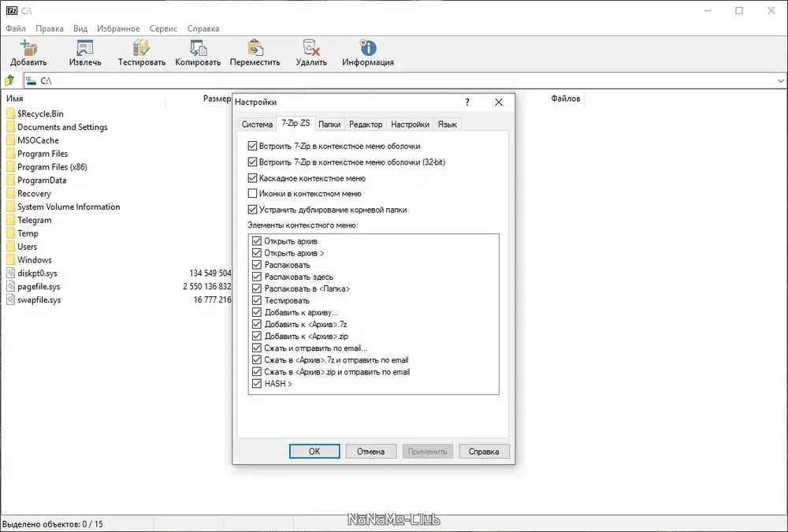Toggle the 32-bit shell context menu checkbox
The width and height of the screenshot is (788, 532).
(252, 162)
